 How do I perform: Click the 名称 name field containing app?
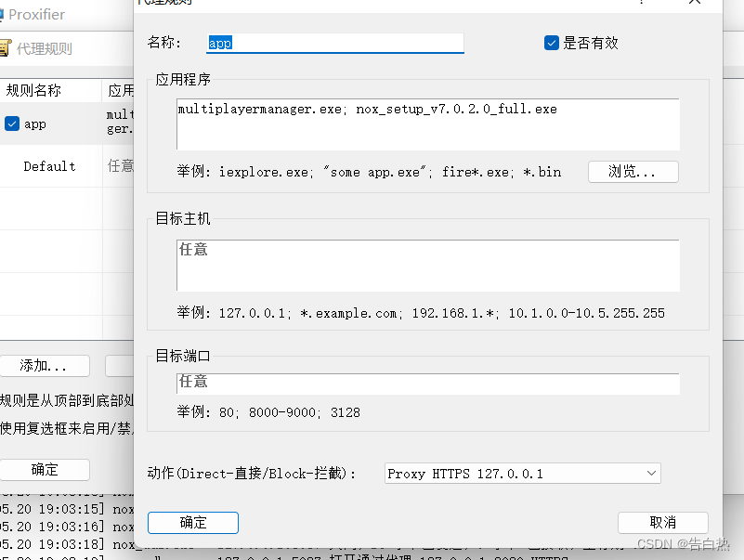coord(335,44)
